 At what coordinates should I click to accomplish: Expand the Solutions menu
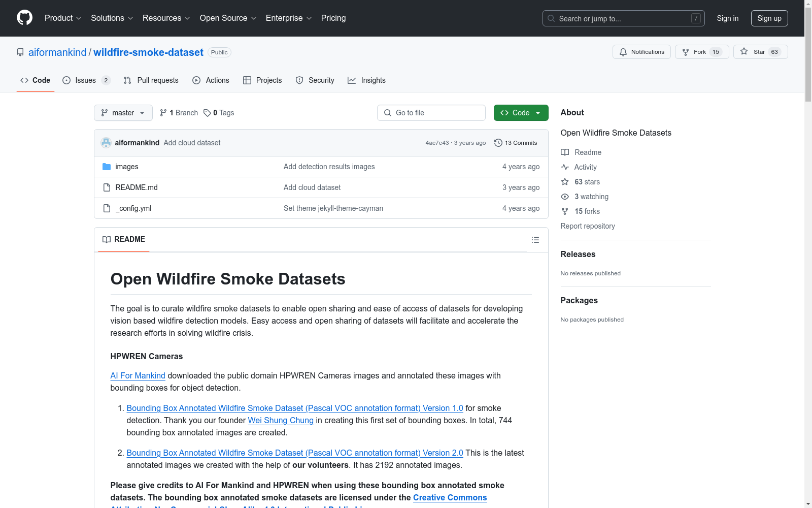112,18
